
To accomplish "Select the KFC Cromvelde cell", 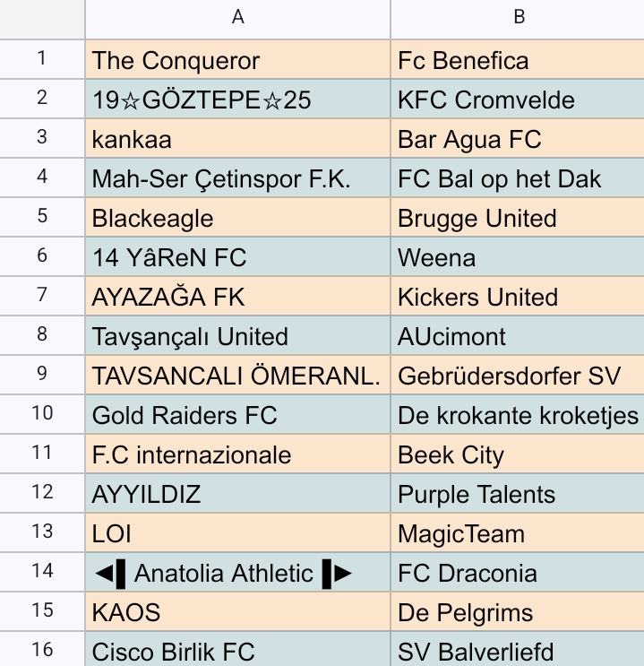I will coord(518,99).
